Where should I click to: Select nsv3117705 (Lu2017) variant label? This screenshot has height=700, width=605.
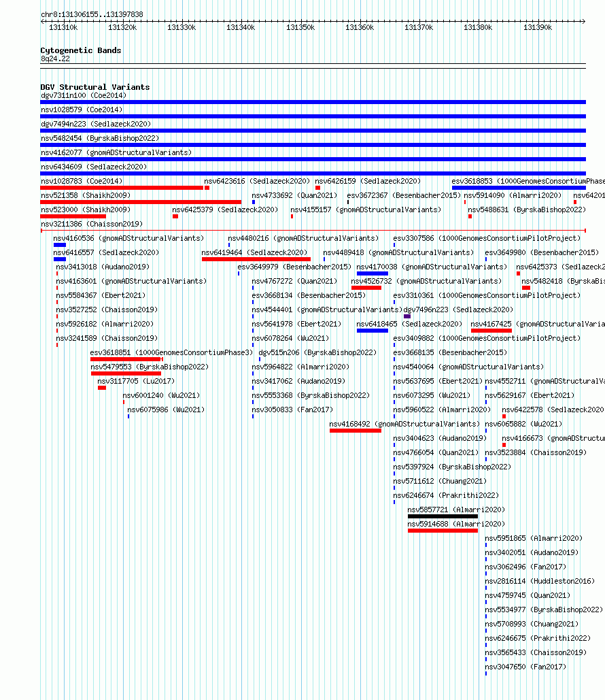click(136, 381)
